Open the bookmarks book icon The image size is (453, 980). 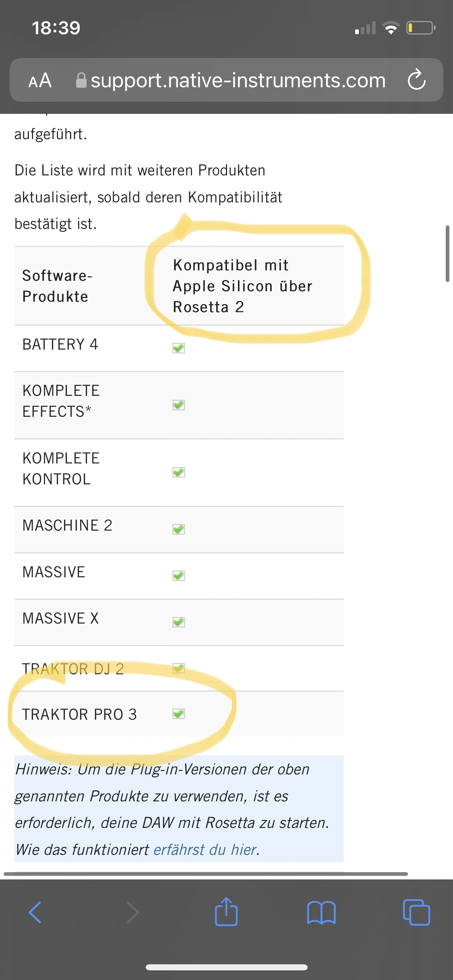click(321, 912)
